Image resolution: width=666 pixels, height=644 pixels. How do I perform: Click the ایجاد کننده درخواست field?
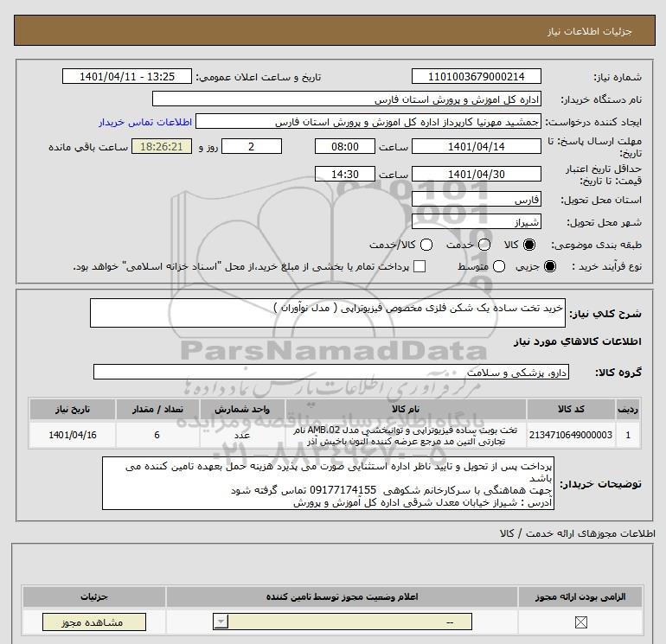[368, 122]
